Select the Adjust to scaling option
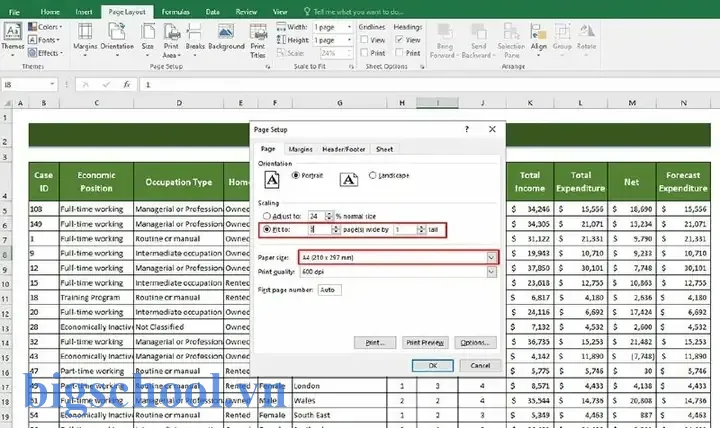Viewport: 720px width, 428px height. [x=267, y=216]
